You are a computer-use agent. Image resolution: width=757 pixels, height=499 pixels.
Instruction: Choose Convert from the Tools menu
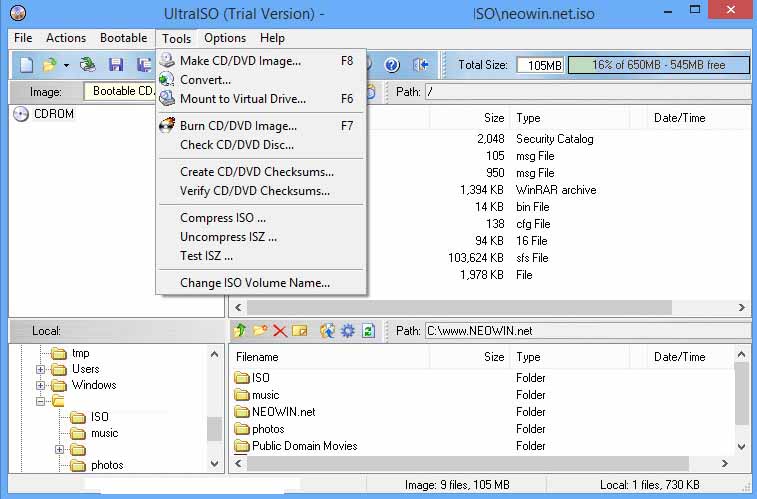pos(261,80)
